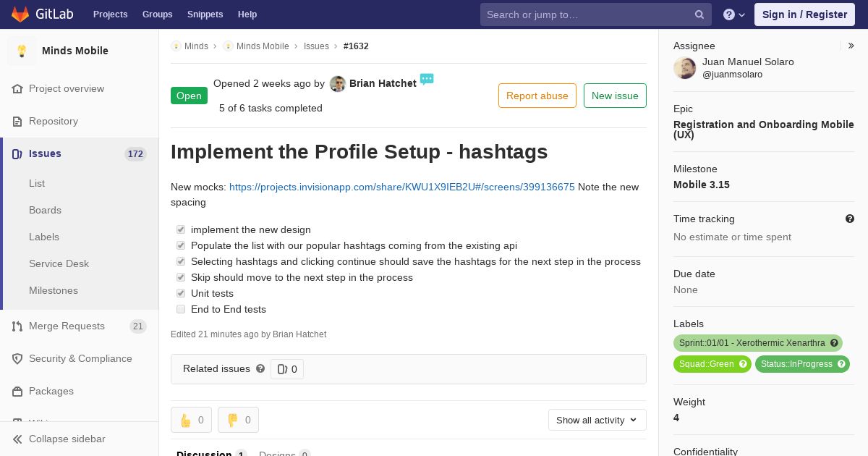Click the comment bubble icon beside Brian Hatchet

[x=427, y=79]
